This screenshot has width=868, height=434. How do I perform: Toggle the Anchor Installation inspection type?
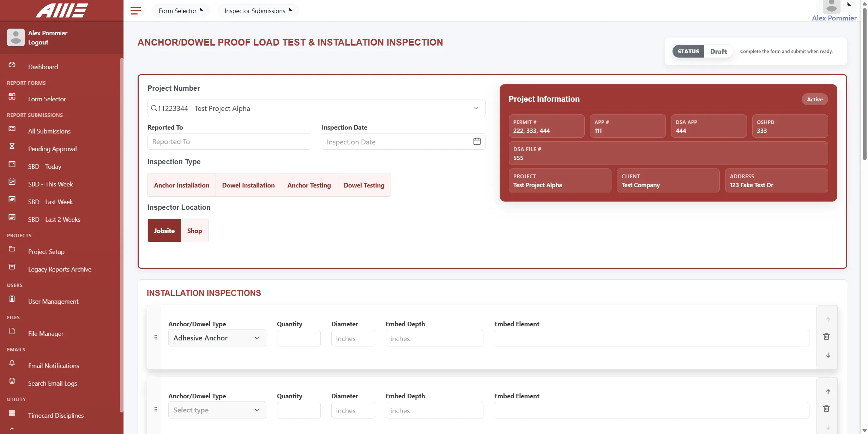click(182, 185)
